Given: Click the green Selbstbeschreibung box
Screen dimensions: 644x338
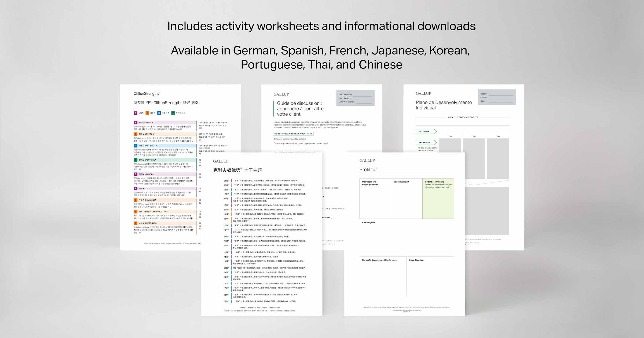Looking at the screenshot, I should point(438,199).
